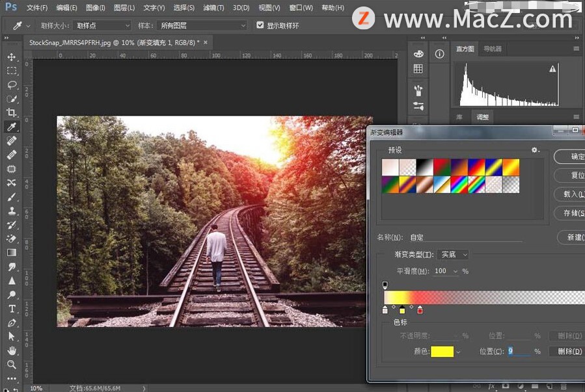Viewport: 585px width, 392px height.
Task: Open the Brushes panel icon
Action: point(418,90)
